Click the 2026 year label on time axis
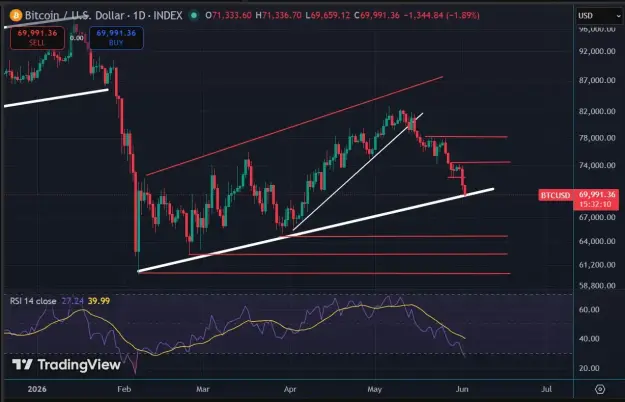 pos(37,389)
